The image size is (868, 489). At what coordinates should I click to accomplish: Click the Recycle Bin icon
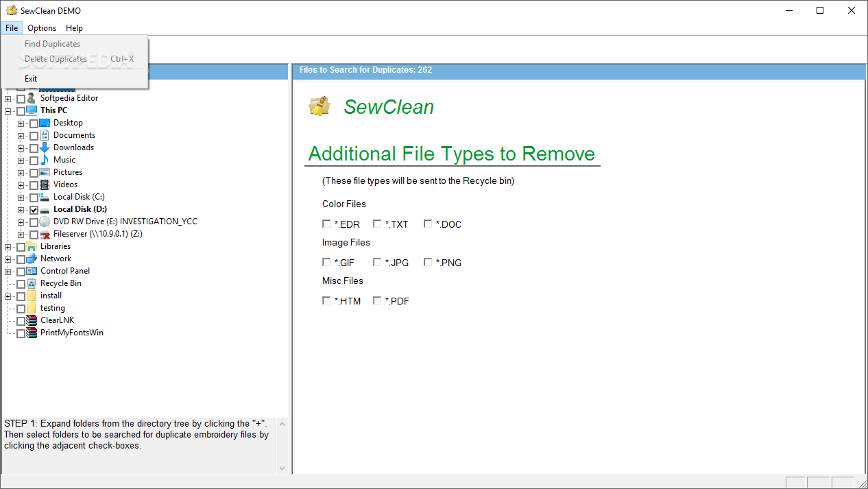pyautogui.click(x=32, y=283)
